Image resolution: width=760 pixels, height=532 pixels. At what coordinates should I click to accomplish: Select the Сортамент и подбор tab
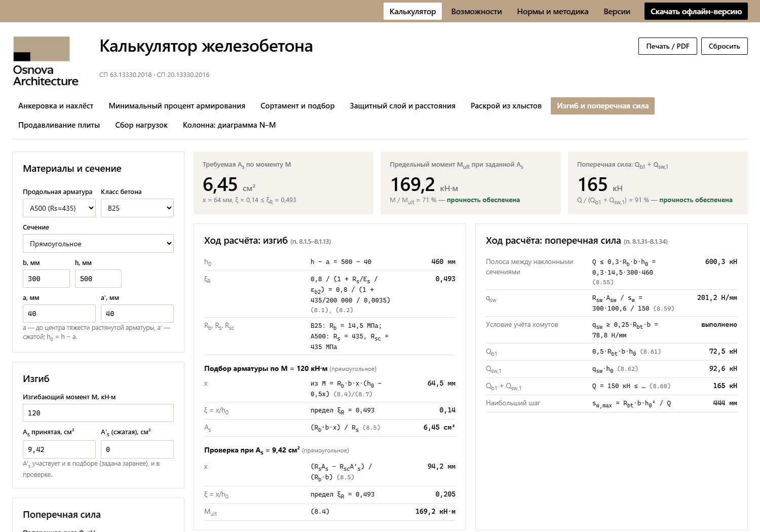[x=297, y=106]
